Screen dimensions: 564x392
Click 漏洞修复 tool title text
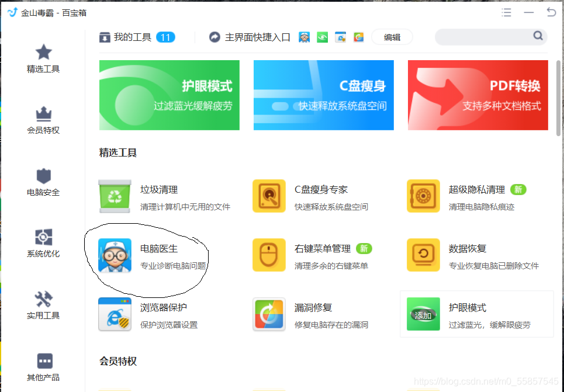313,307
